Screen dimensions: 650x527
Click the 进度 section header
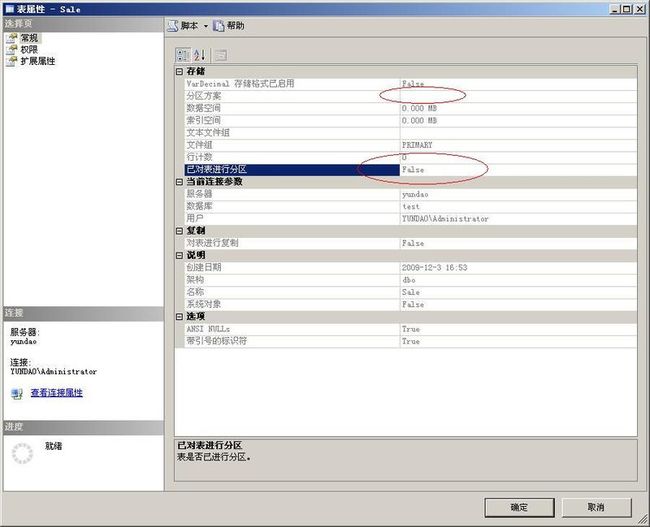point(83,427)
